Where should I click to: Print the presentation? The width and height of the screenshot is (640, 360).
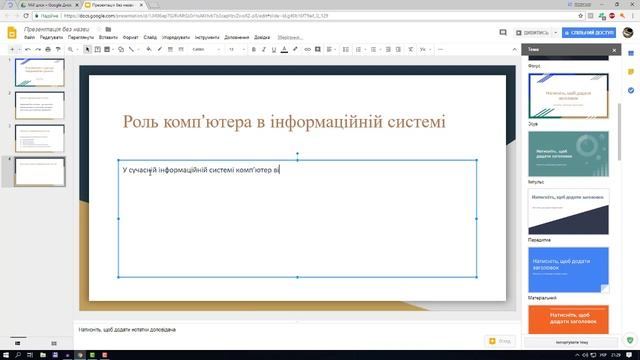(48, 49)
